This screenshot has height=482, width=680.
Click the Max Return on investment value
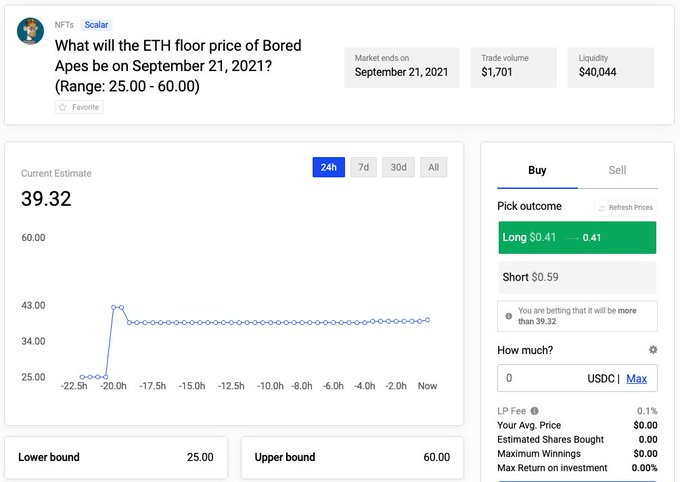click(644, 468)
